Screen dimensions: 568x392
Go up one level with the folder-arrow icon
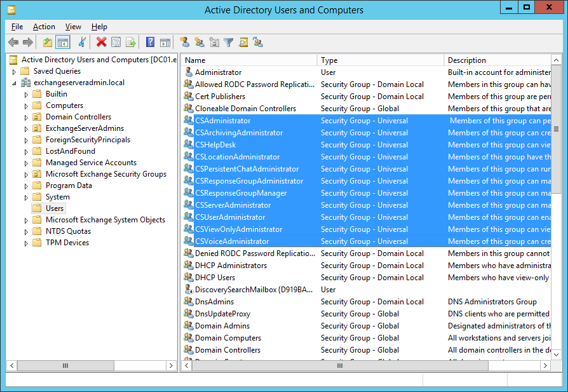[48, 43]
